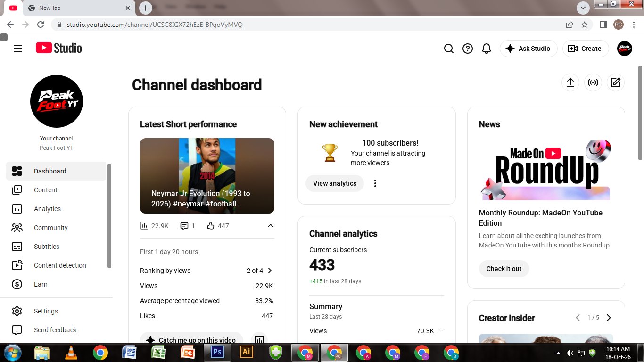
Task: Open the Peak Foot YT channel profile picture
Action: (57, 101)
